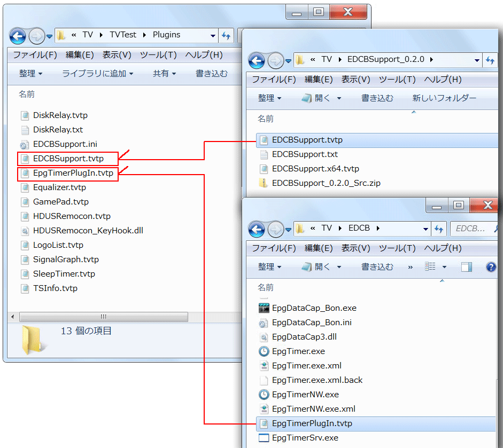Click the HDUSRemocon_KeyHook.dll file icon
This screenshot has width=503, height=448.
pos(25,231)
